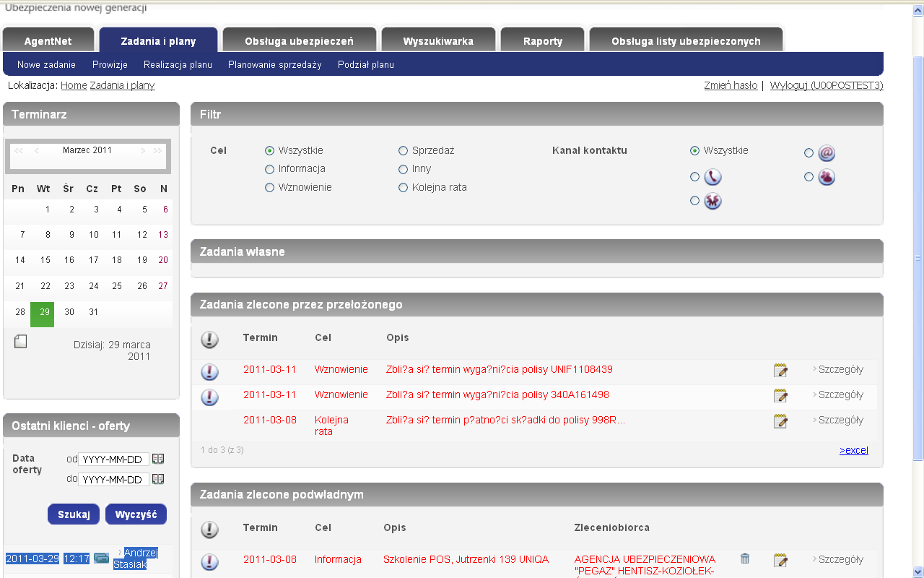Viewport: 924px width, 578px height.
Task: Open the AgentNet tab
Action: (48, 41)
